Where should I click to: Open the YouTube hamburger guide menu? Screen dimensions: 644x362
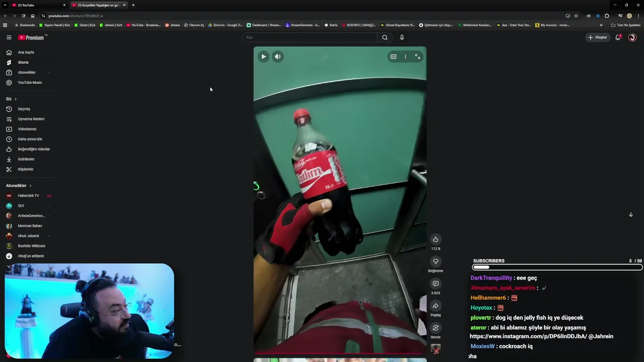coord(9,37)
